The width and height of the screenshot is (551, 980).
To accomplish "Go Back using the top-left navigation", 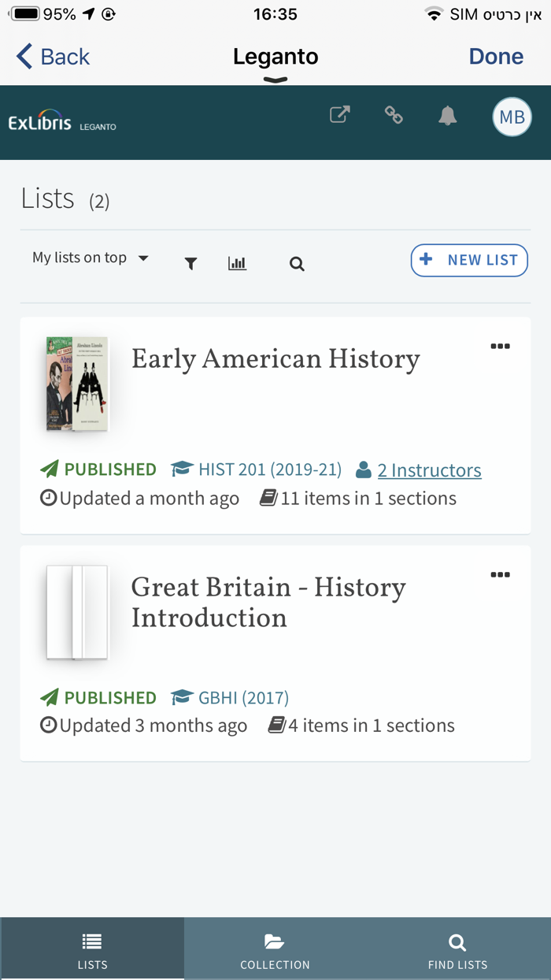I will tap(50, 56).
